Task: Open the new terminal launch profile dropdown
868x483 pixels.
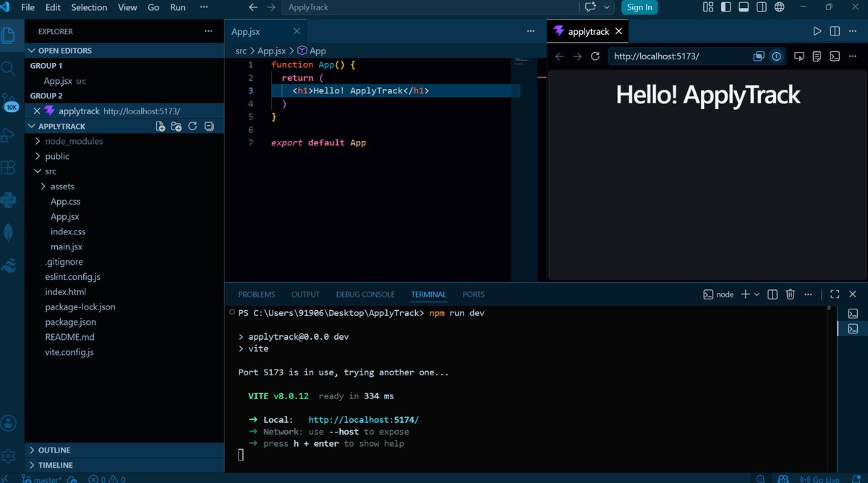Action: pos(757,294)
